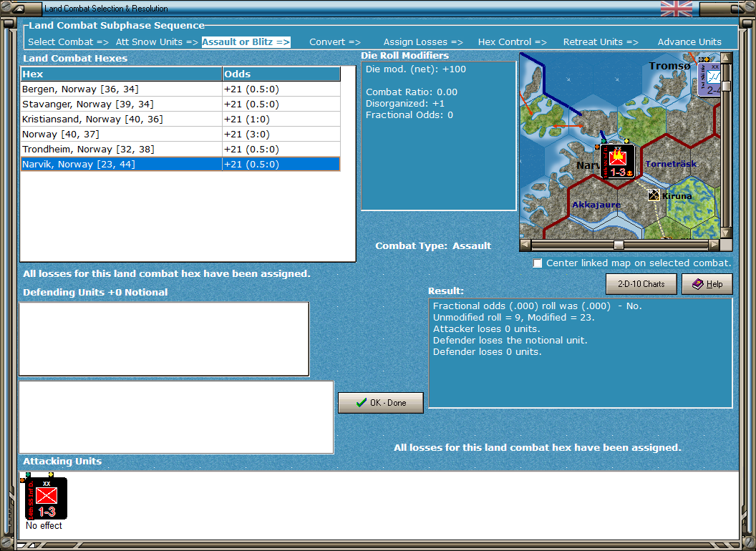
Task: Select the Assign Losses subphase step
Action: click(423, 42)
